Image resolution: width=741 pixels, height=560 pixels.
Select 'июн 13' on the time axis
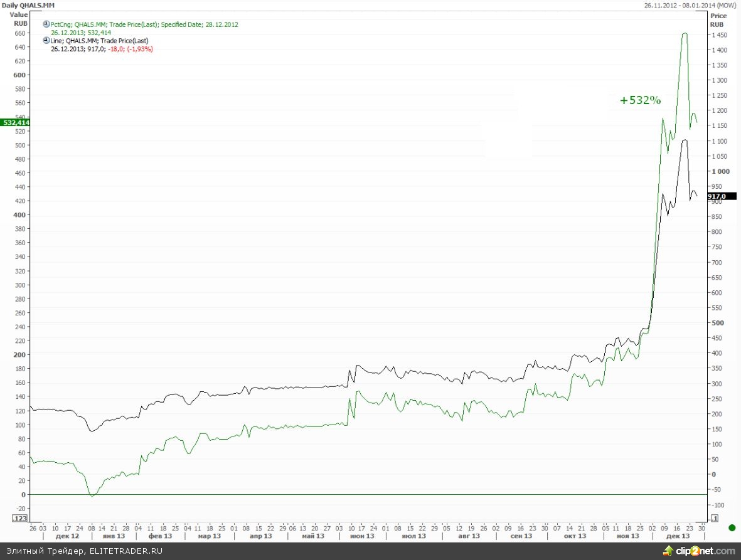pyautogui.click(x=361, y=536)
